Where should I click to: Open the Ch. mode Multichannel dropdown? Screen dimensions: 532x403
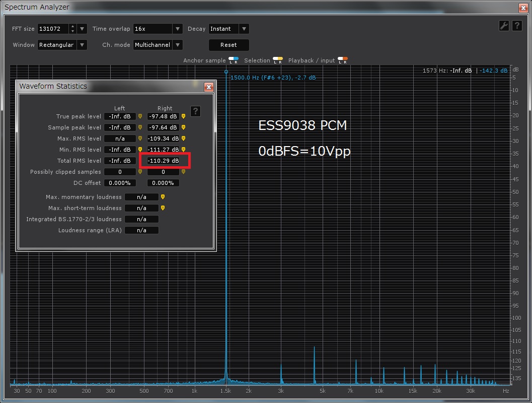tap(158, 45)
